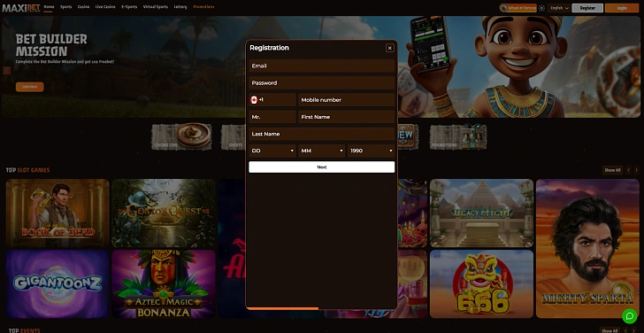Open the green live chat bubble
This screenshot has height=333, width=644.
(629, 316)
